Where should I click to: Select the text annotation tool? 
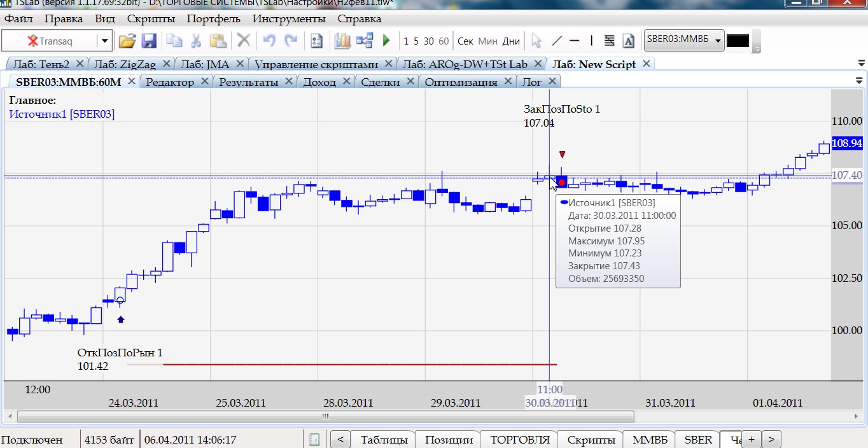[628, 41]
